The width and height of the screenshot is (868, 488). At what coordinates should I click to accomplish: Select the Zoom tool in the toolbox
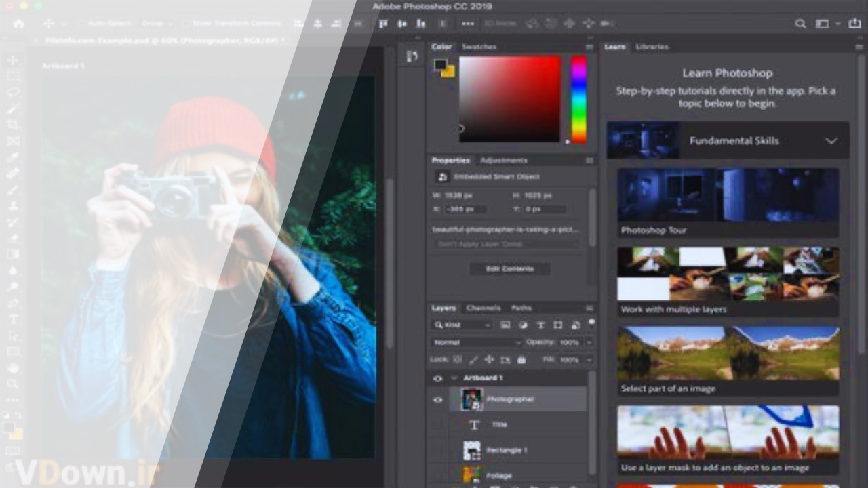point(13,384)
